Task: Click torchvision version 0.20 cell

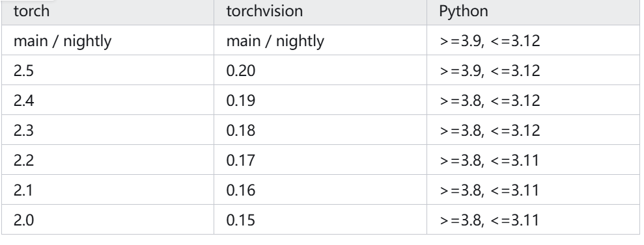Action: [320, 70]
